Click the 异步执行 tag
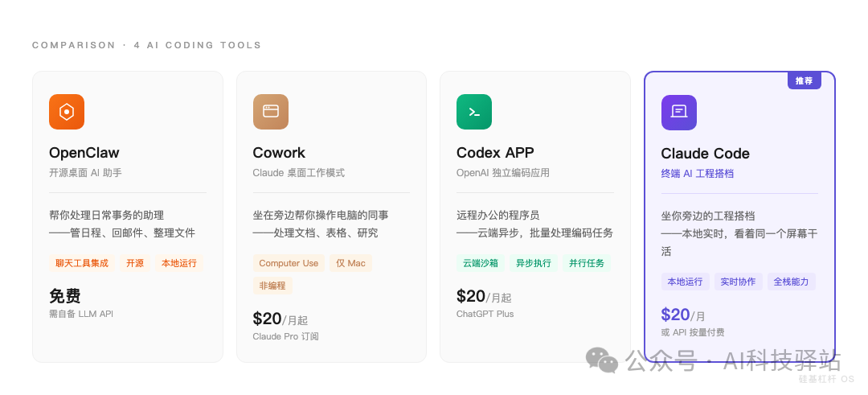The height and width of the screenshot is (395, 868). click(534, 263)
